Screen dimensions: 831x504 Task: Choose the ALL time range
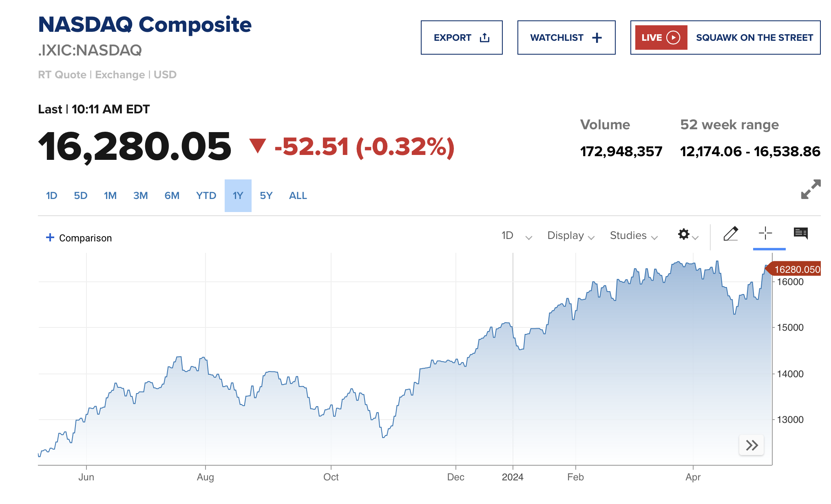pos(298,196)
